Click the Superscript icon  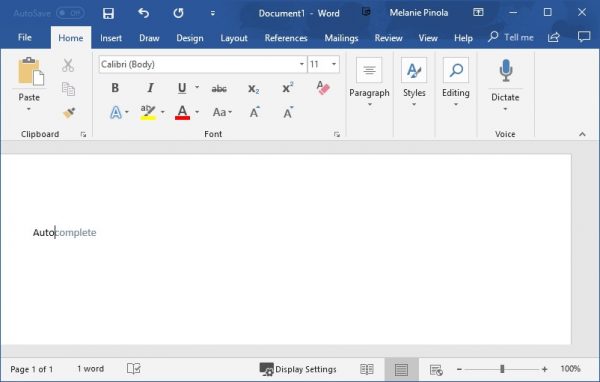coord(288,88)
